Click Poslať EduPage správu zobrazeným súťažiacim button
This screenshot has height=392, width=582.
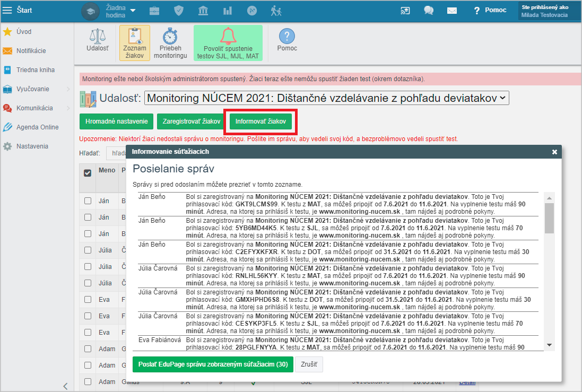pyautogui.click(x=212, y=364)
